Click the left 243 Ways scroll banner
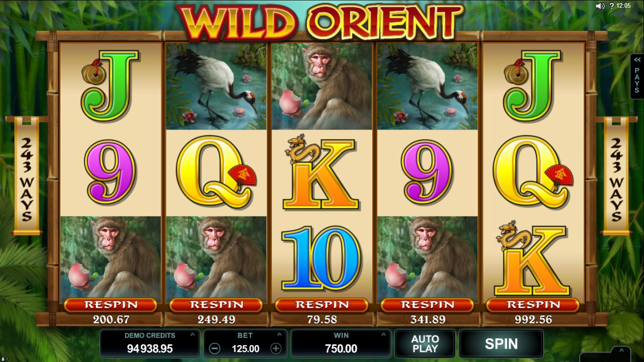The height and width of the screenshot is (362, 644). click(26, 176)
